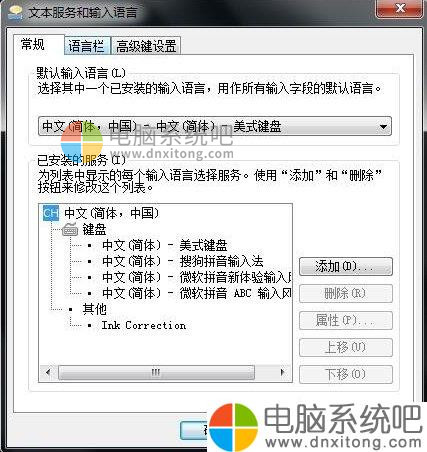This screenshot has width=427, height=452.
Task: Click the 上移(U) button
Action: point(346,347)
